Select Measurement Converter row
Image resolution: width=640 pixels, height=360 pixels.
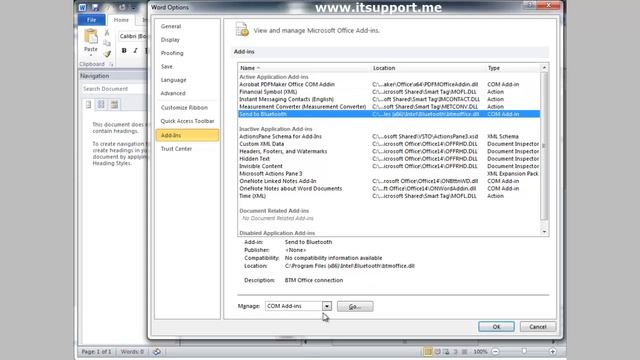click(x=389, y=107)
